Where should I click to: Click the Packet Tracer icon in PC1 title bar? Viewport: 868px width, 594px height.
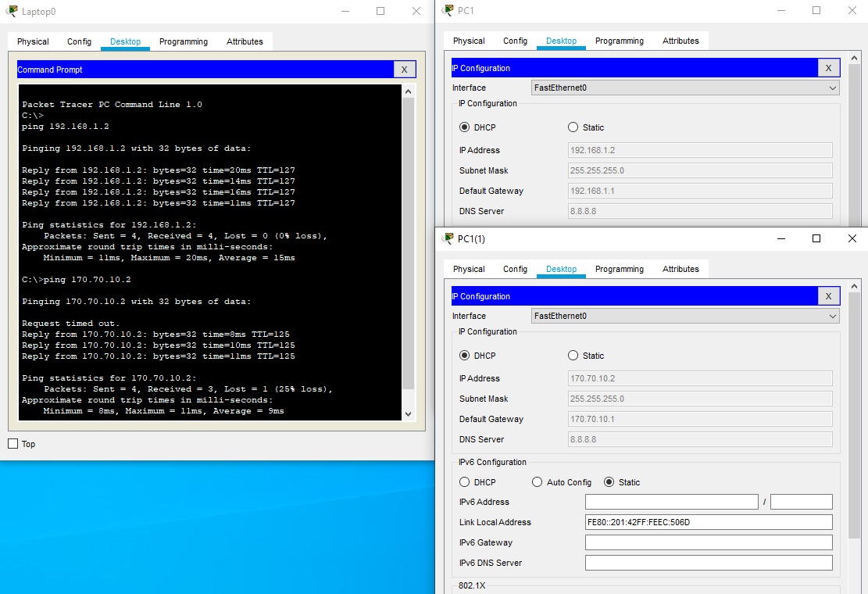point(448,10)
